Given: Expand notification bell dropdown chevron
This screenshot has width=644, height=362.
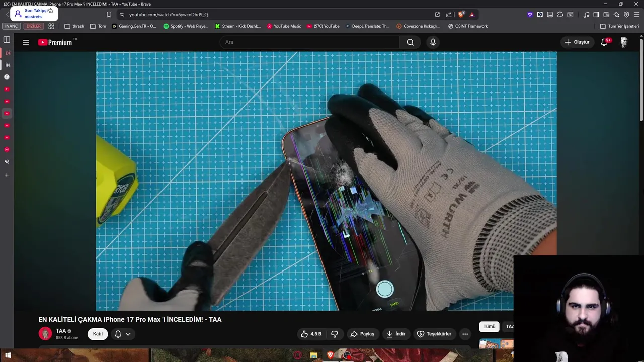Looking at the screenshot, I should pos(128,334).
